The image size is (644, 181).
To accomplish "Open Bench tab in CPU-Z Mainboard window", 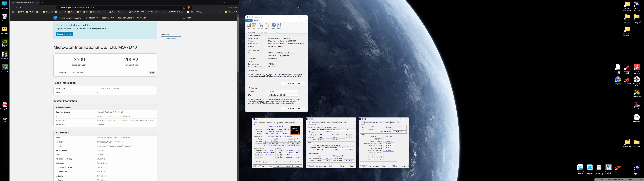I will click(340, 123).
